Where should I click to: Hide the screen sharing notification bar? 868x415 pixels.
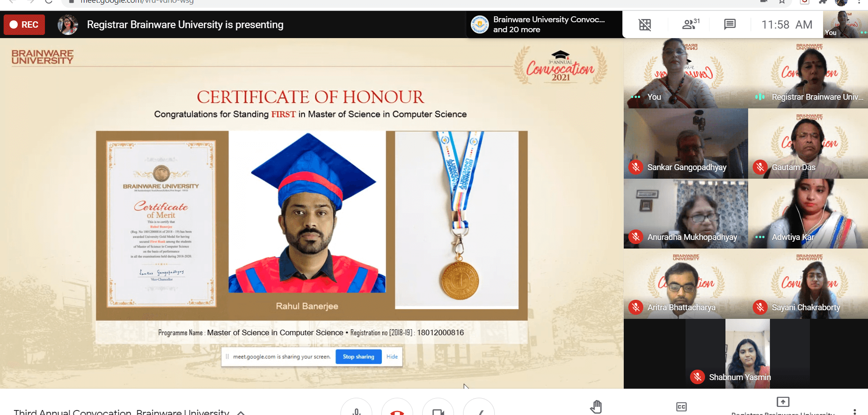coord(392,356)
